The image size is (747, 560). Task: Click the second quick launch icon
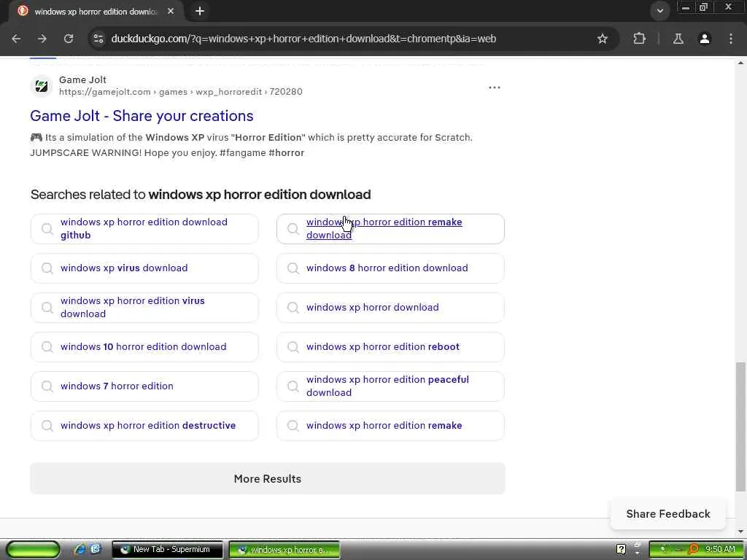pyautogui.click(x=96, y=550)
